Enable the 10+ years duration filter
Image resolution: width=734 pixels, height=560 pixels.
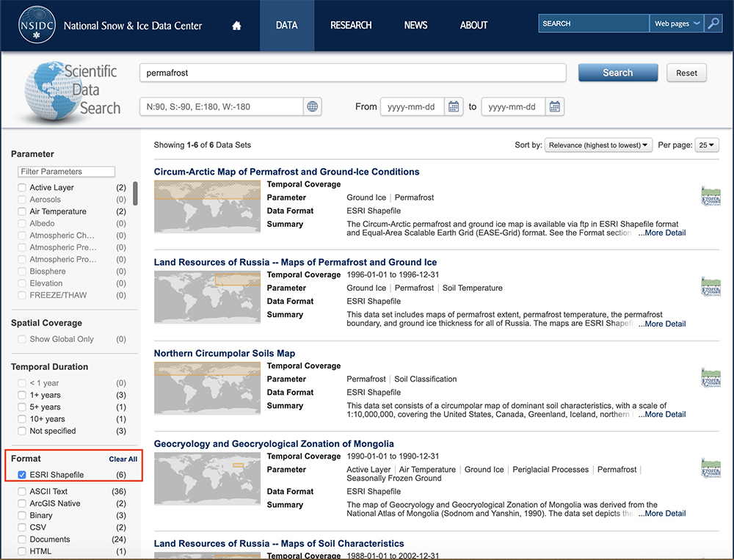pyautogui.click(x=22, y=418)
